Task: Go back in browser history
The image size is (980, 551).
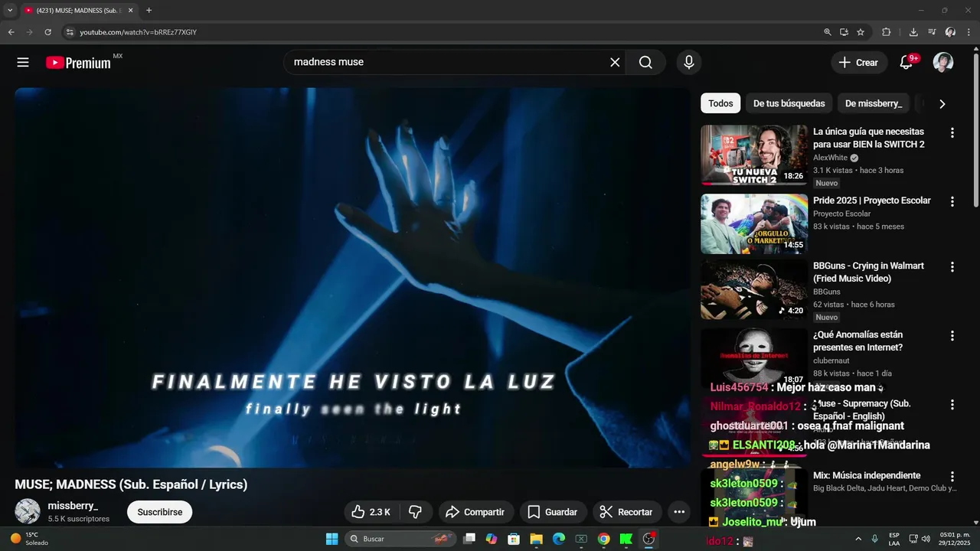Action: coord(11,32)
